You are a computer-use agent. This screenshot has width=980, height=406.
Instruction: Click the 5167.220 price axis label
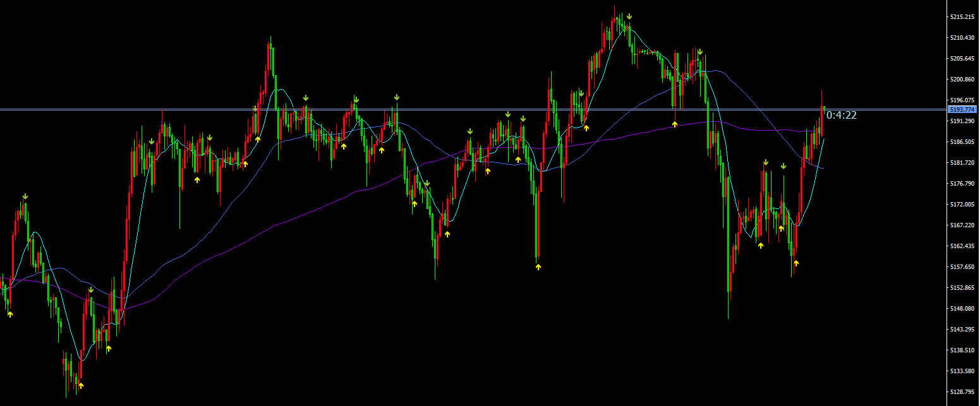click(x=962, y=225)
